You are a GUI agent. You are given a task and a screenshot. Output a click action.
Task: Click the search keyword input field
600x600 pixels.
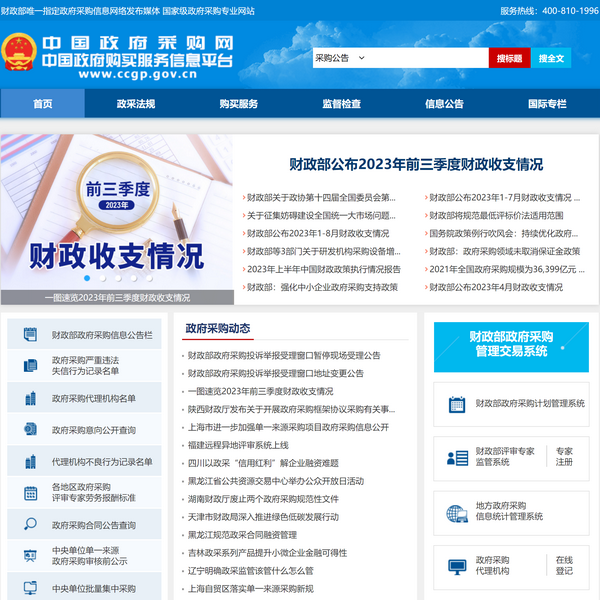(x=430, y=59)
